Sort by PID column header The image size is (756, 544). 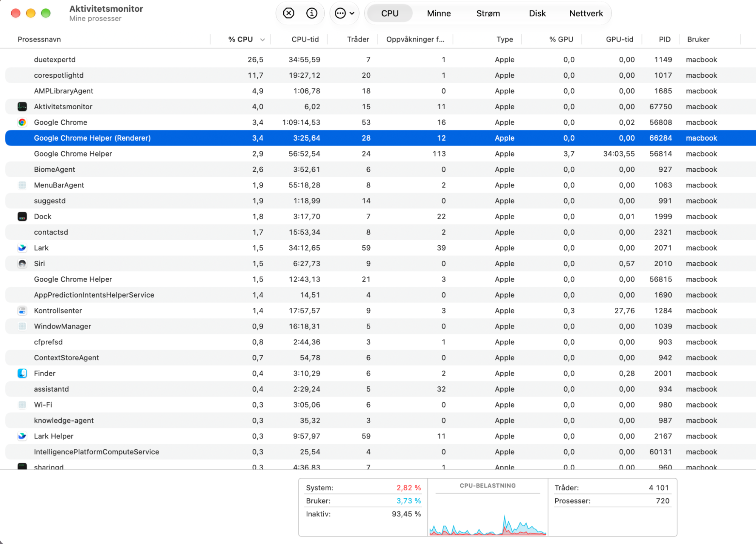point(664,39)
